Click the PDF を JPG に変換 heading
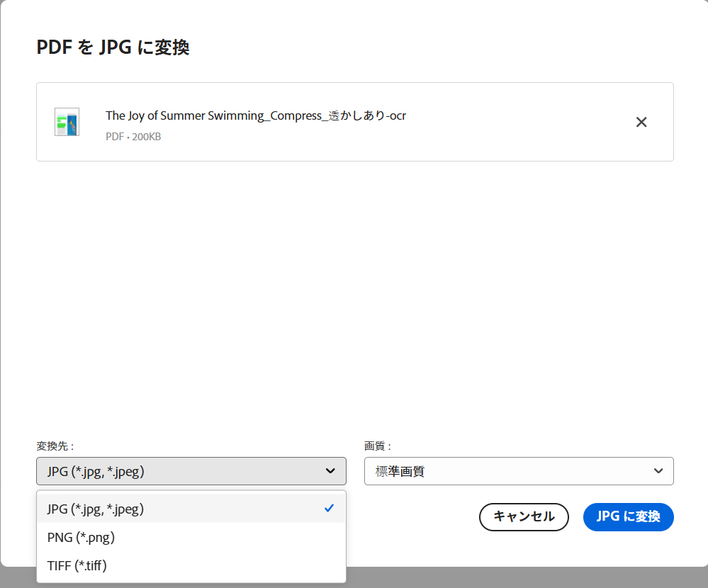 tap(113, 47)
